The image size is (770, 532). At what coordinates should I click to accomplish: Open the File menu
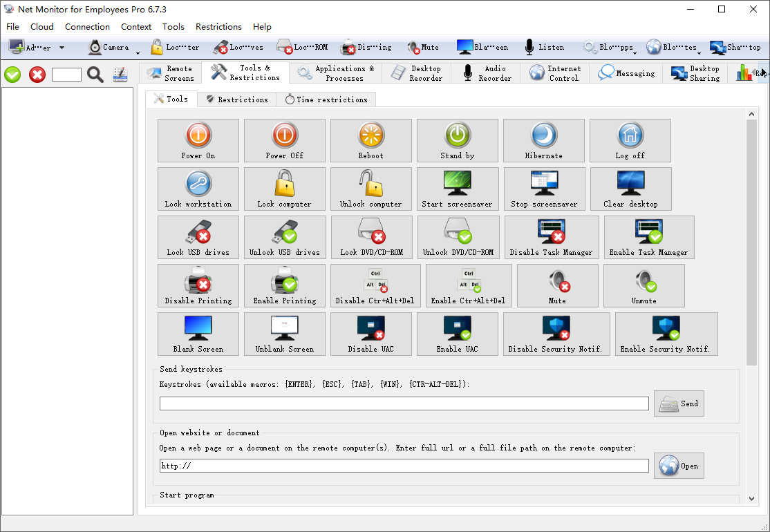(x=12, y=26)
